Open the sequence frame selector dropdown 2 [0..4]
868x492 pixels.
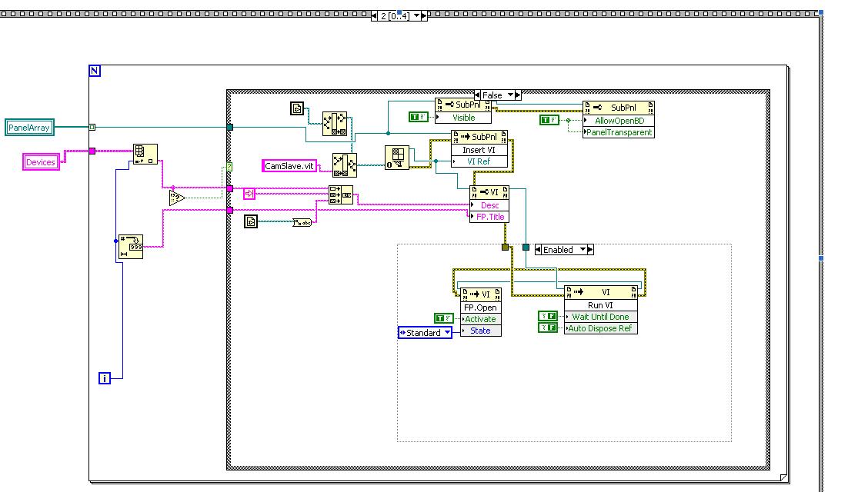coord(417,16)
